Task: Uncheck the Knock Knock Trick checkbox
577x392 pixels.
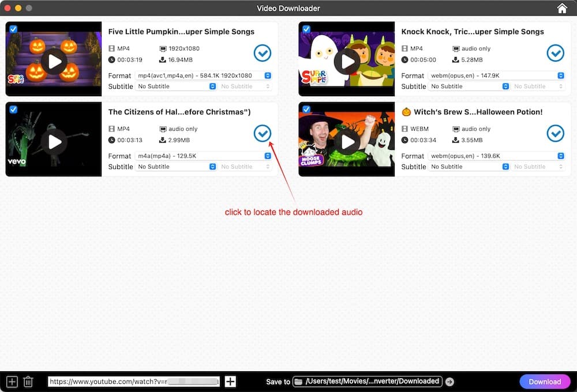Action: [x=306, y=29]
